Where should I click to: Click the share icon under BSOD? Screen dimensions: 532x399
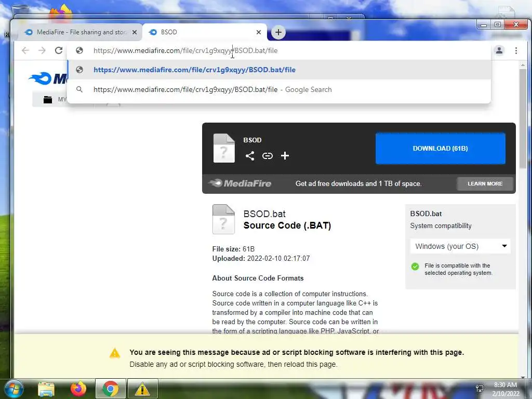pyautogui.click(x=250, y=156)
